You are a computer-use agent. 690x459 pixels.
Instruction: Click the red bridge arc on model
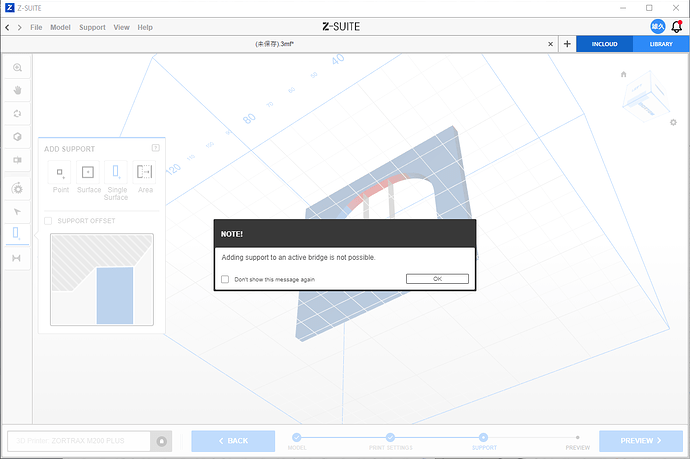pyautogui.click(x=378, y=189)
